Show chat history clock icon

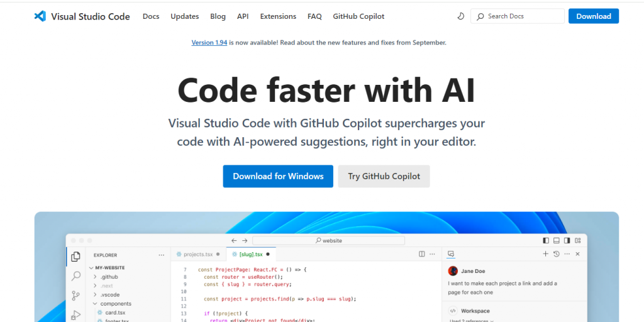tap(556, 254)
